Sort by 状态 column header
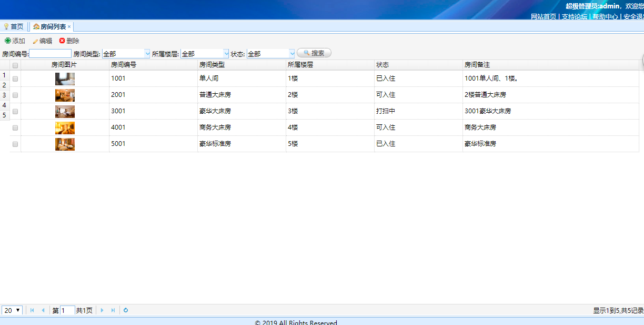Image resolution: width=644 pixels, height=325 pixels. (x=418, y=65)
